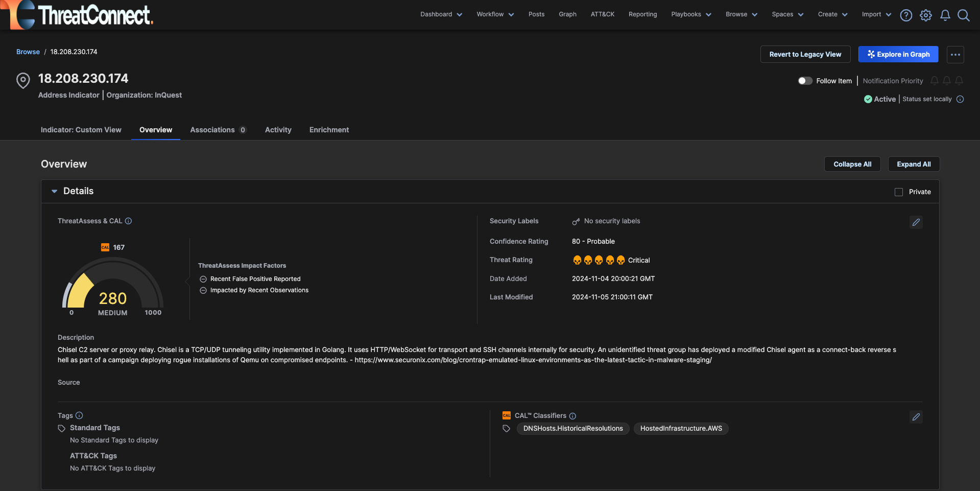Select the first Notification Priority bell
This screenshot has height=491, width=980.
pyautogui.click(x=935, y=81)
